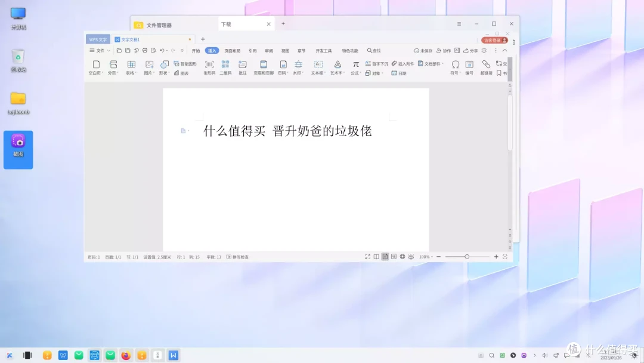
Task: Click the 访客登录 guest login button
Action: (495, 40)
